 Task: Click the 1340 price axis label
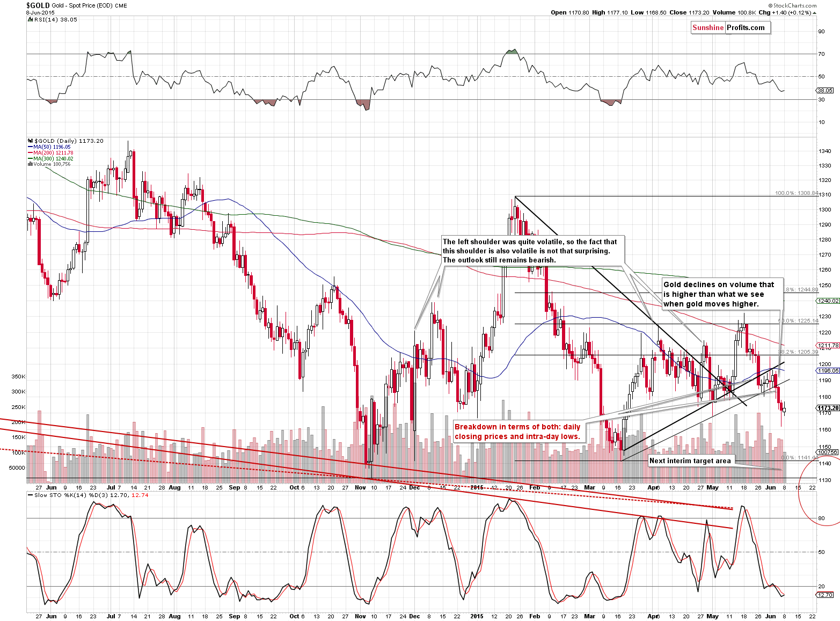(825, 151)
